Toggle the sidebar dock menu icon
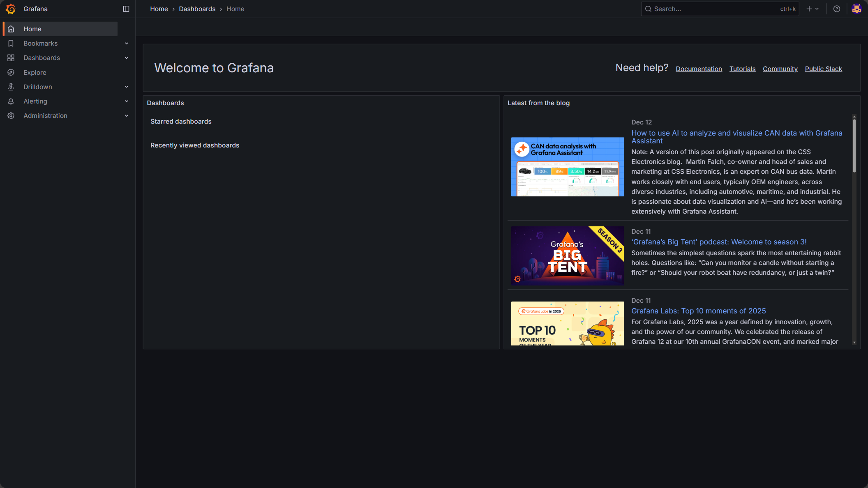Screen dimensions: 868x488 click(x=126, y=9)
